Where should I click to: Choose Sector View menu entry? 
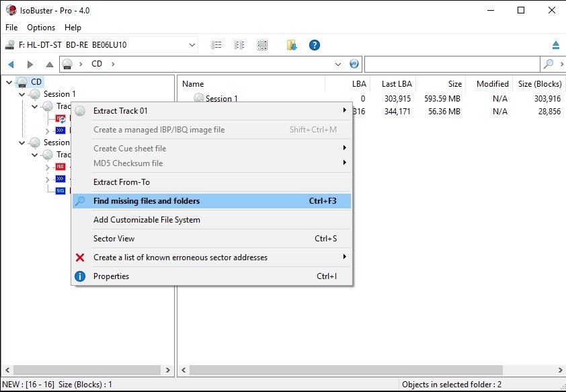point(212,239)
